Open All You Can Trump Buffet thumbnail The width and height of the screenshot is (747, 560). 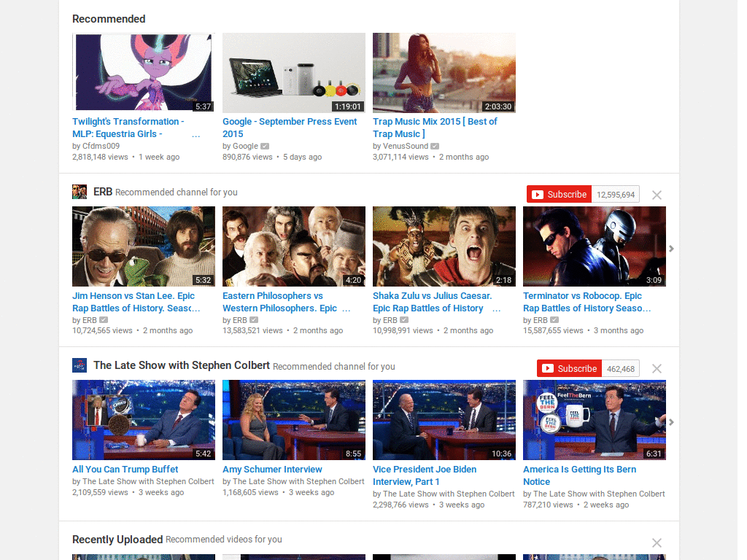(144, 419)
